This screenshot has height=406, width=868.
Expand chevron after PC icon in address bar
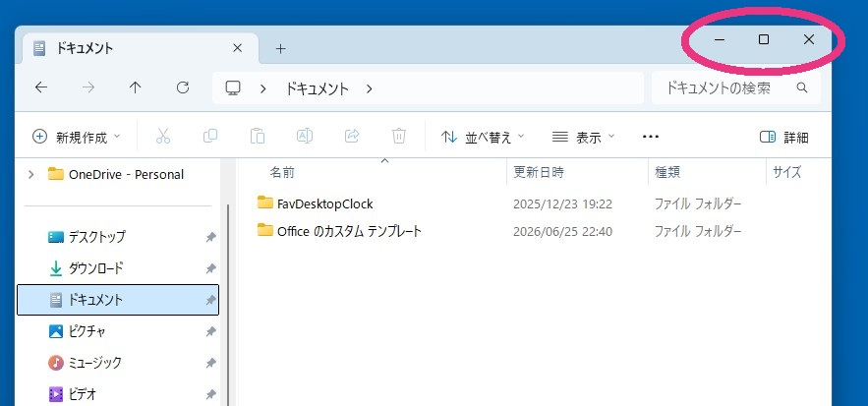tap(263, 88)
